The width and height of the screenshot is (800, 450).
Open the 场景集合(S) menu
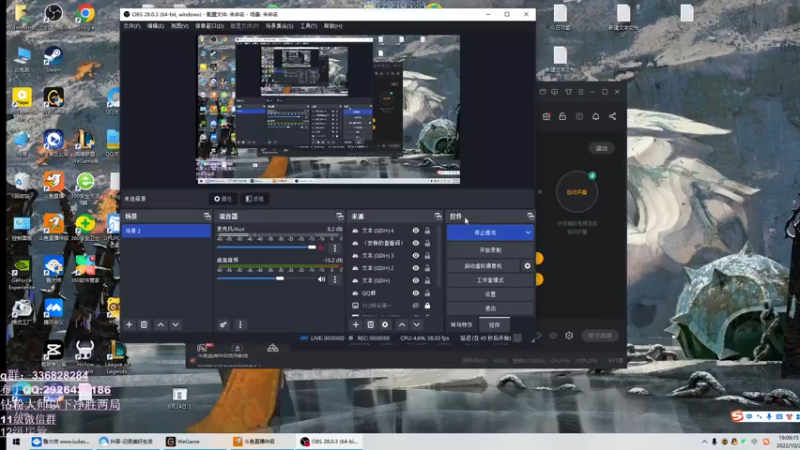click(x=279, y=26)
